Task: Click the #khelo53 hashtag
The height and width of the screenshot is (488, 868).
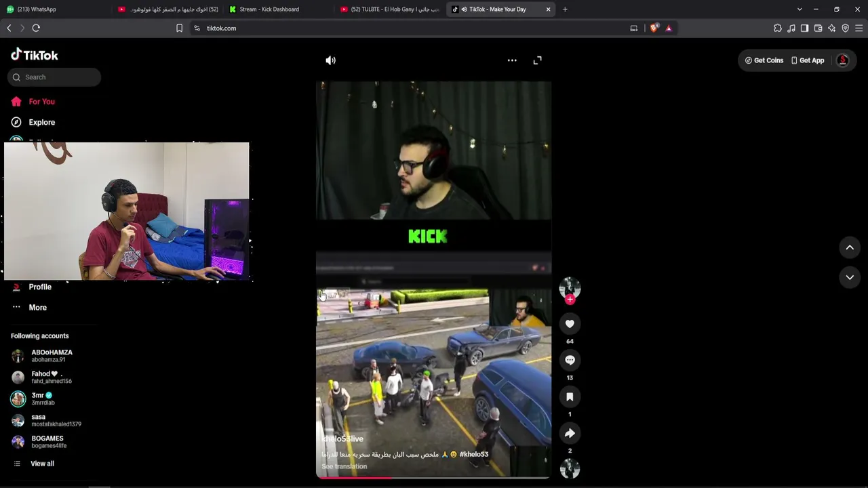Action: pyautogui.click(x=474, y=454)
